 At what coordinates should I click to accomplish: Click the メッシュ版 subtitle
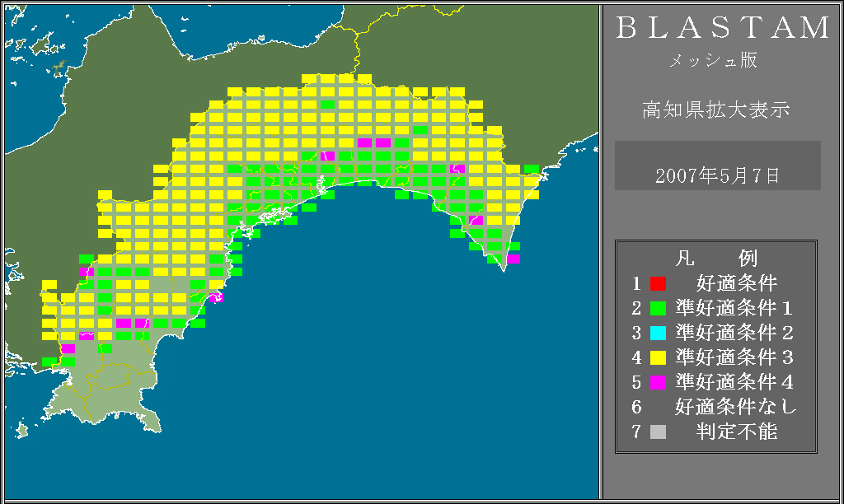coord(713,60)
